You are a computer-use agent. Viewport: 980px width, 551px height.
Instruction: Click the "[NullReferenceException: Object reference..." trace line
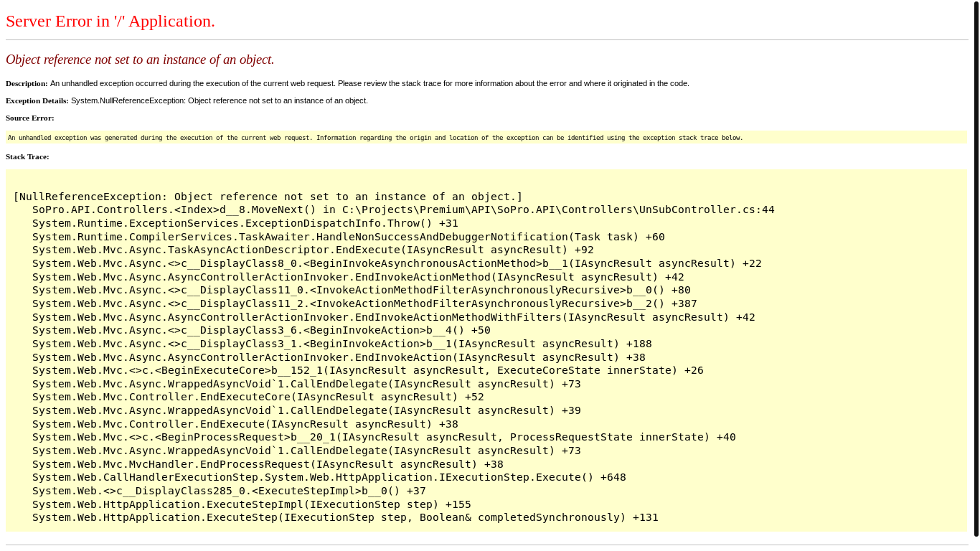268,197
